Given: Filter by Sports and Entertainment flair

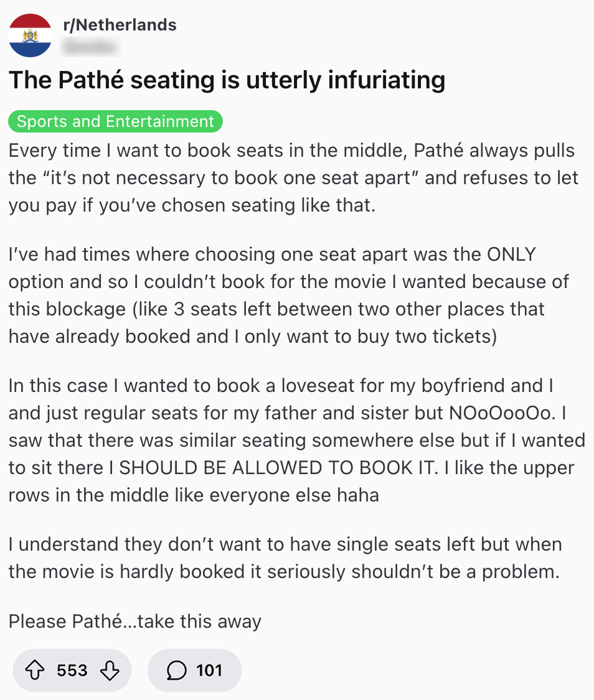Looking at the screenshot, I should pyautogui.click(x=115, y=121).
